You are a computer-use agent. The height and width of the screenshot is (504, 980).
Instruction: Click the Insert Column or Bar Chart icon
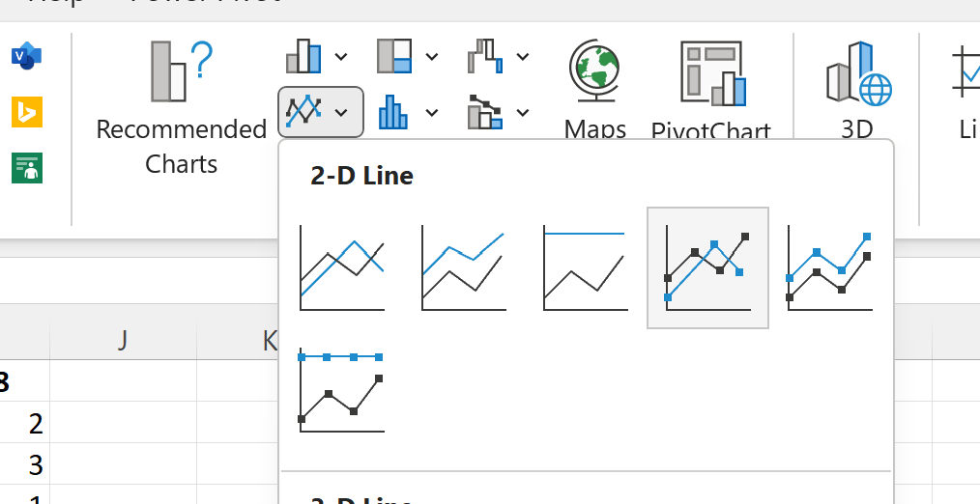click(x=303, y=56)
